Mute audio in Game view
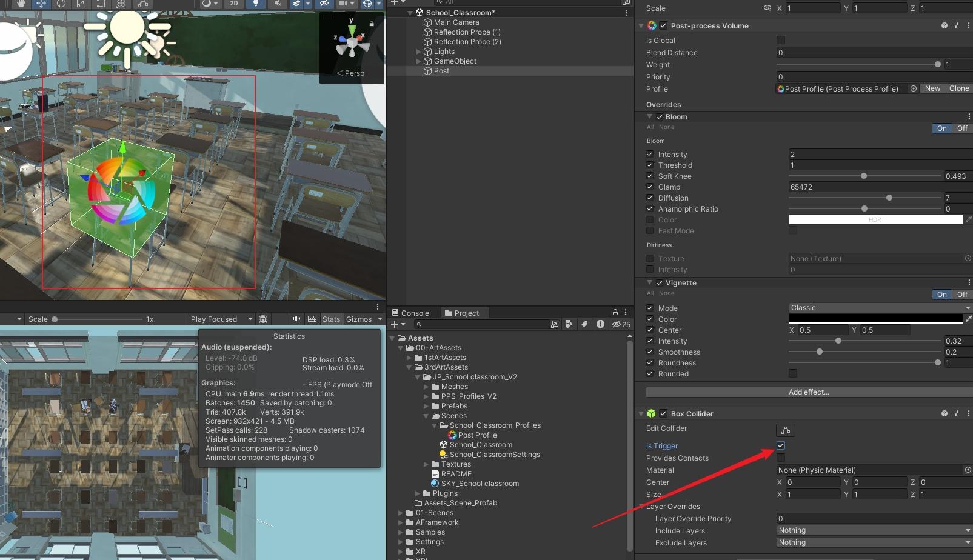Screen dimensions: 973x560 pyautogui.click(x=296, y=319)
